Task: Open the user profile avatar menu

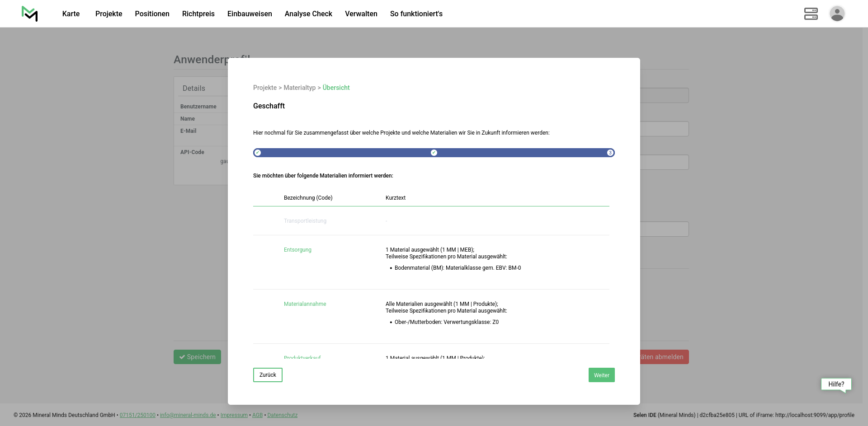Action: (837, 14)
